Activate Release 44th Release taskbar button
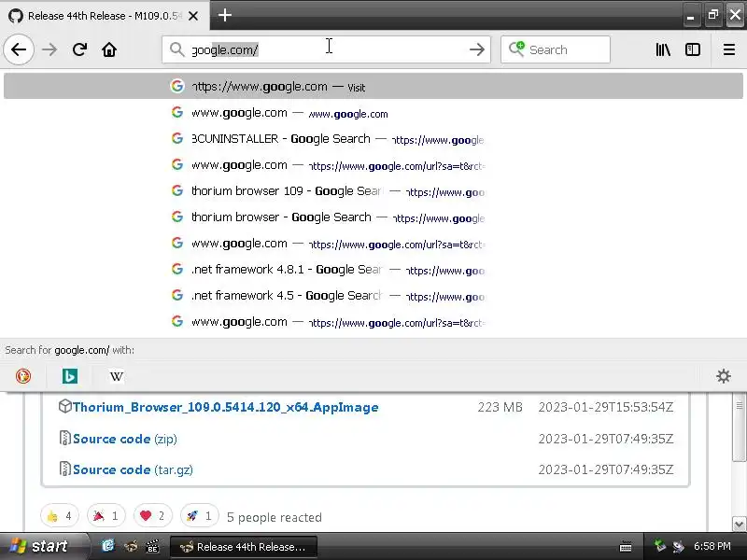This screenshot has width=747, height=560. [243, 547]
